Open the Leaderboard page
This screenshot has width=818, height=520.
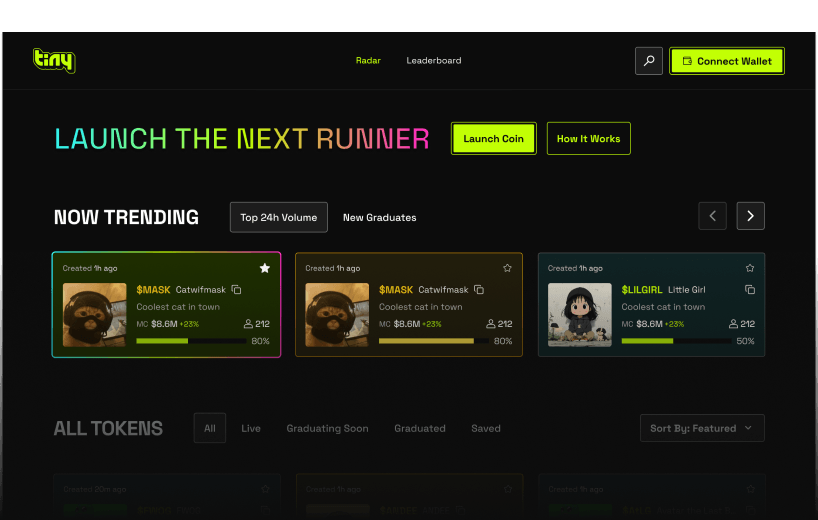tap(434, 61)
